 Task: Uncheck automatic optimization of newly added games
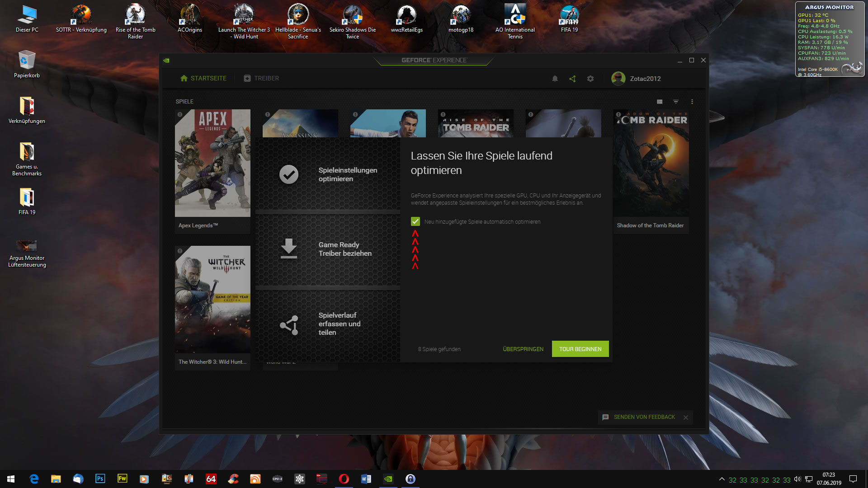[415, 221]
